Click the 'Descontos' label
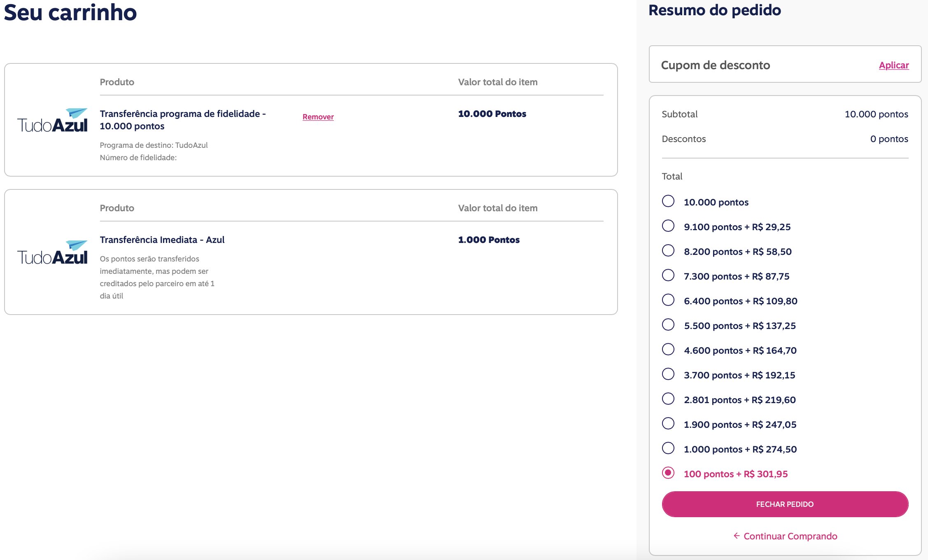 683,139
